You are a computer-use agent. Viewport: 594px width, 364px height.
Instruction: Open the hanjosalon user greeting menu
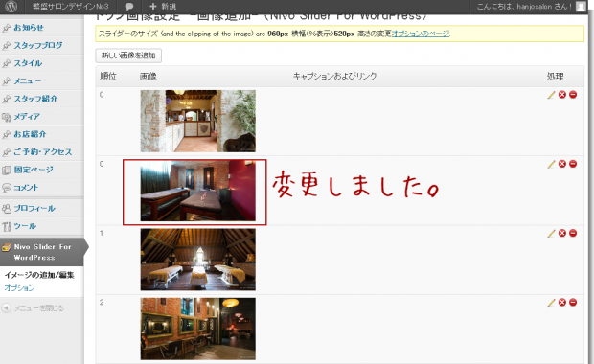[524, 7]
